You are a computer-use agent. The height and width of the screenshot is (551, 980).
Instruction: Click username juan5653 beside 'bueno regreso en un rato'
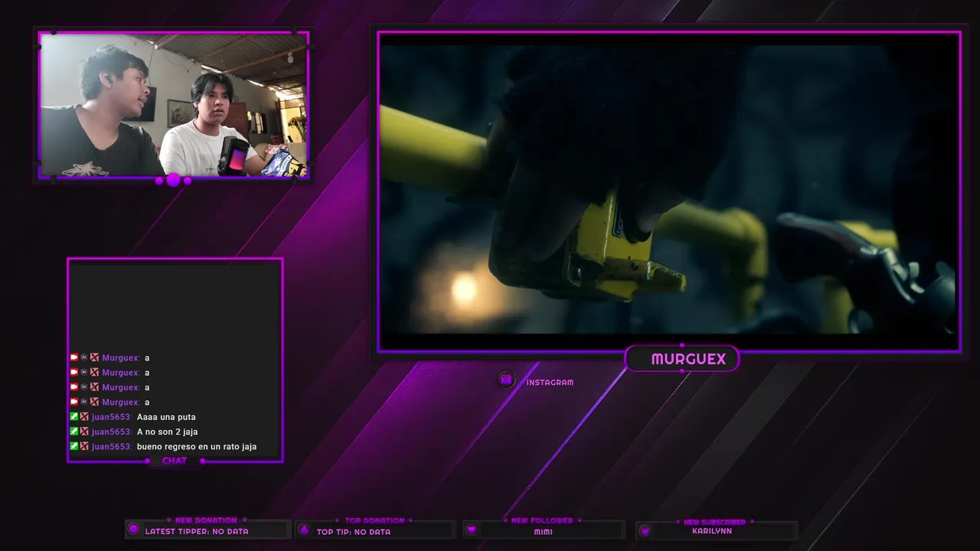(112, 446)
